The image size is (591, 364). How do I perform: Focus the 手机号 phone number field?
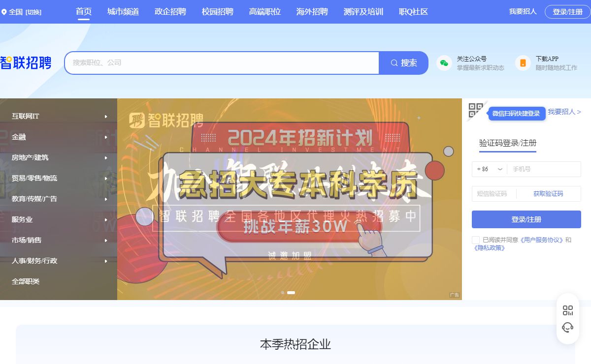tap(544, 169)
